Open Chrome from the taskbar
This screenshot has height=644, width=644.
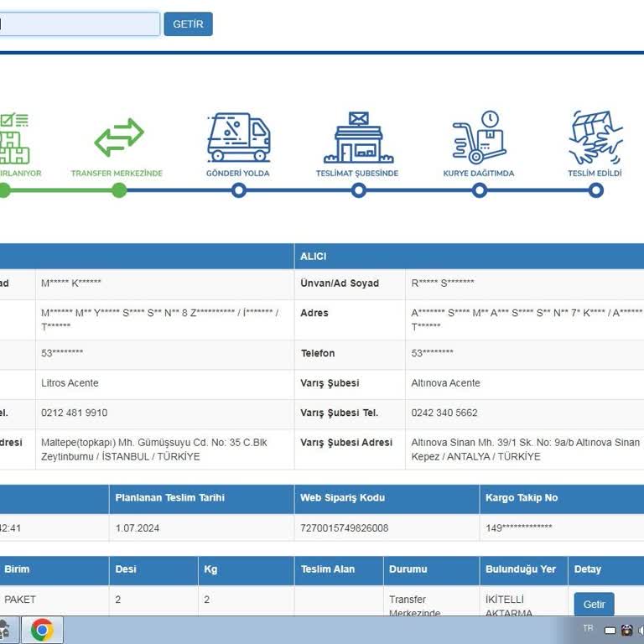(42, 630)
